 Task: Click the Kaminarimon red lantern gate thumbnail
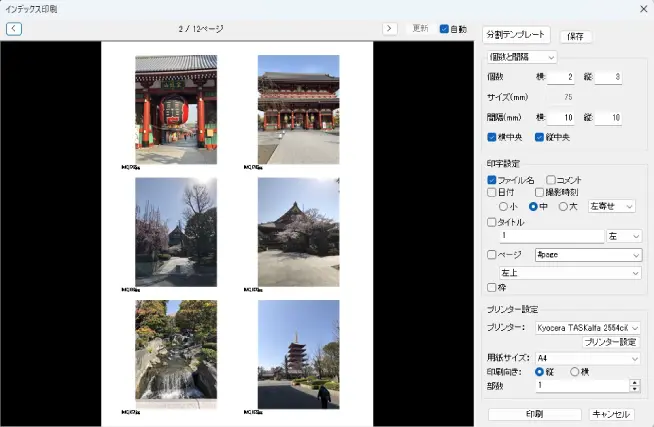point(176,110)
